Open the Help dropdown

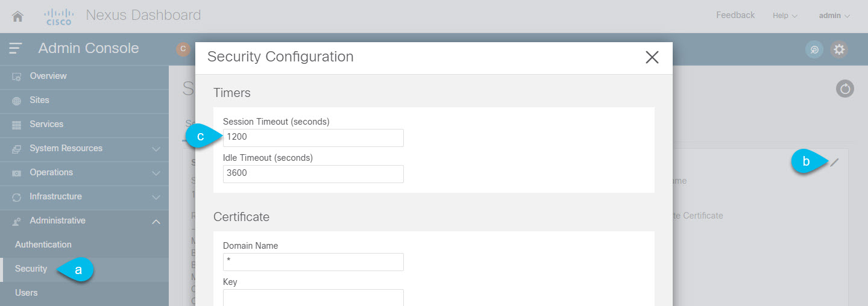click(x=785, y=16)
